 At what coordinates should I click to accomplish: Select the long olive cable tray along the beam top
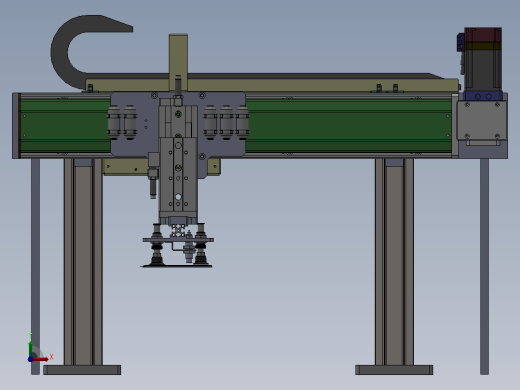click(272, 85)
